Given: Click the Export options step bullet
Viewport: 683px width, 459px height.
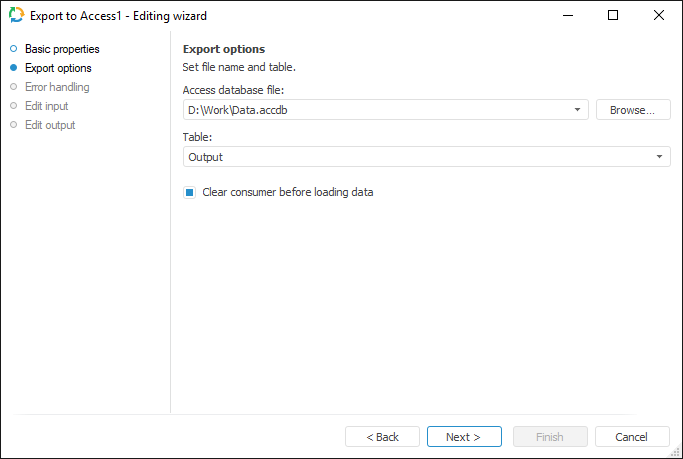Looking at the screenshot, I should pyautogui.click(x=14, y=68).
